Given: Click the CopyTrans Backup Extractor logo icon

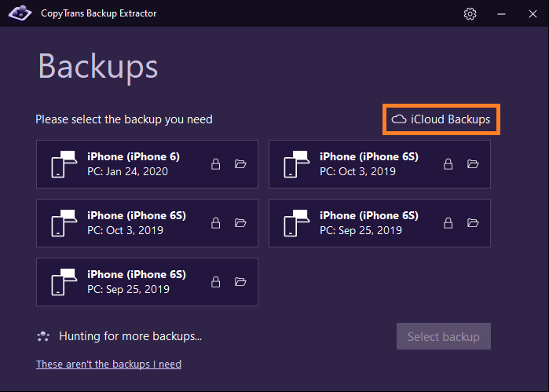Looking at the screenshot, I should coord(20,13).
